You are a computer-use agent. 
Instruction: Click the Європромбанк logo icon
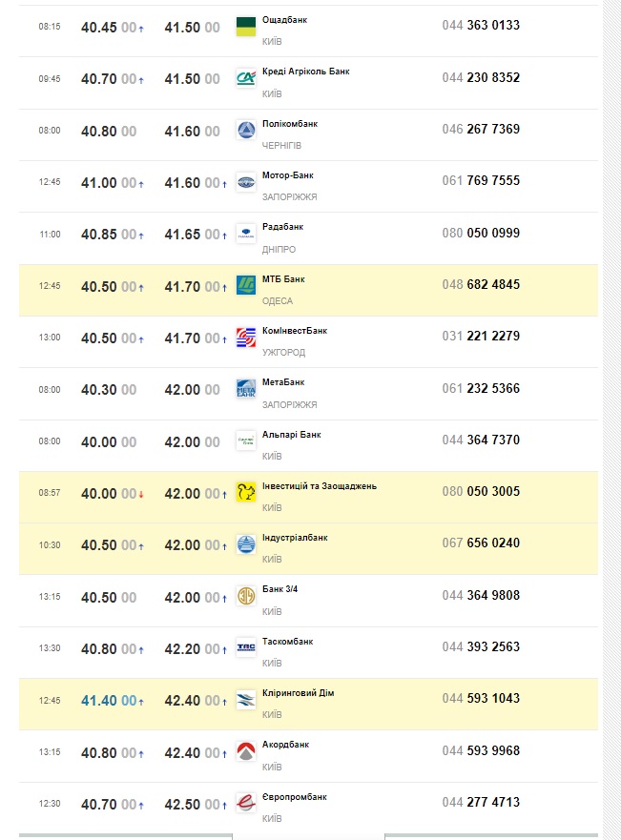point(246,804)
